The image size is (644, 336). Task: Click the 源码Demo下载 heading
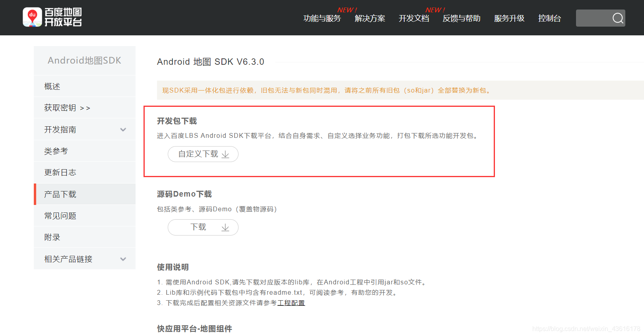point(184,194)
